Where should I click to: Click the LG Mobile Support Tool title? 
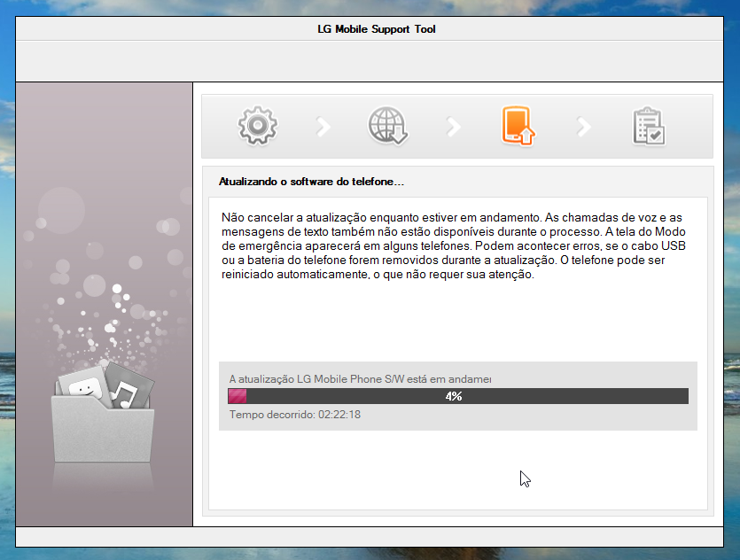(x=376, y=29)
